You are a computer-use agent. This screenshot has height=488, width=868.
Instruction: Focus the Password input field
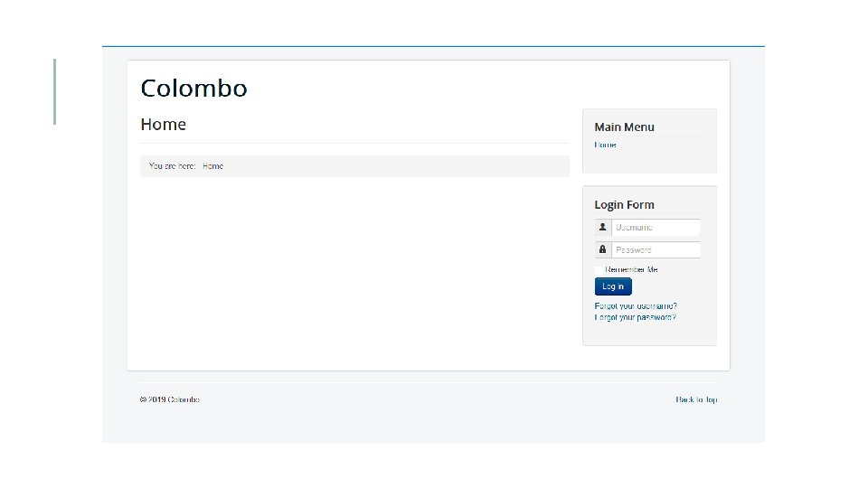656,250
